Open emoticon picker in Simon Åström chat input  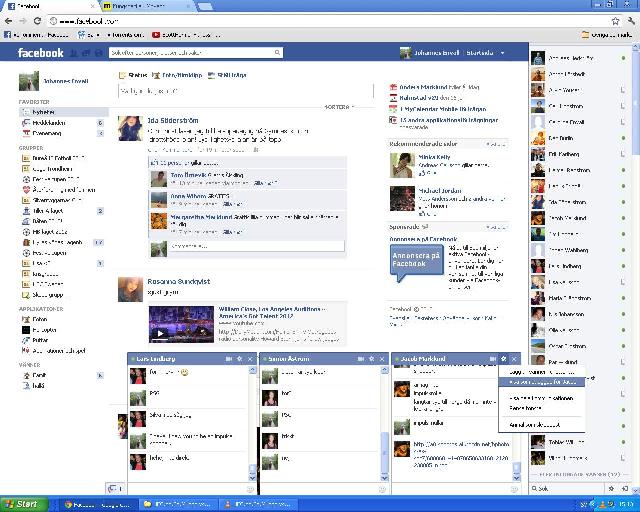[x=382, y=489]
